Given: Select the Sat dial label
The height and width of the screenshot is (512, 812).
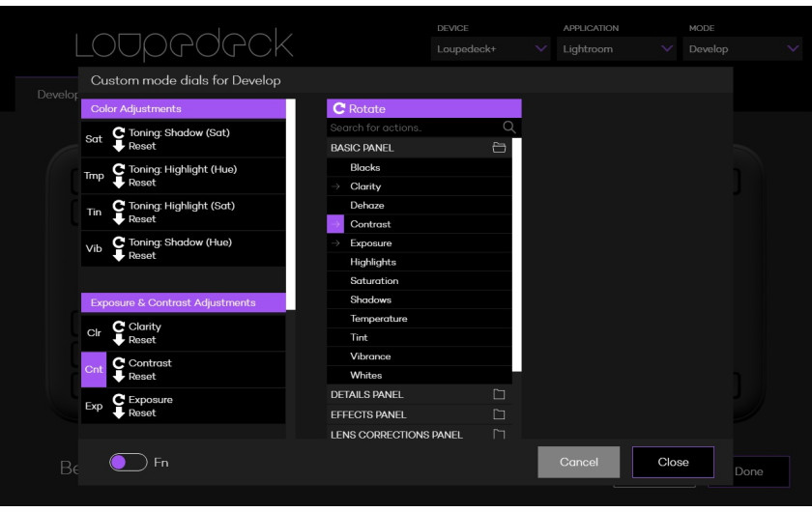Looking at the screenshot, I should click(x=94, y=139).
